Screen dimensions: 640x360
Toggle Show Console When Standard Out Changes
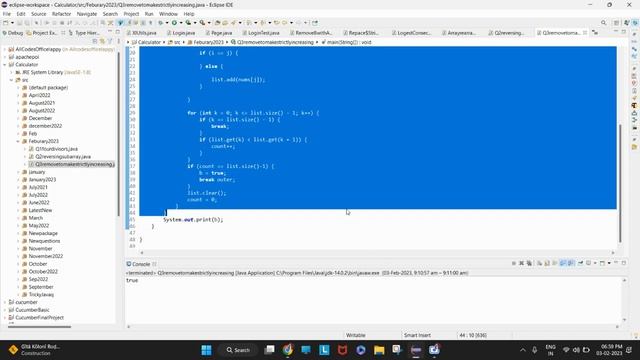(x=562, y=263)
